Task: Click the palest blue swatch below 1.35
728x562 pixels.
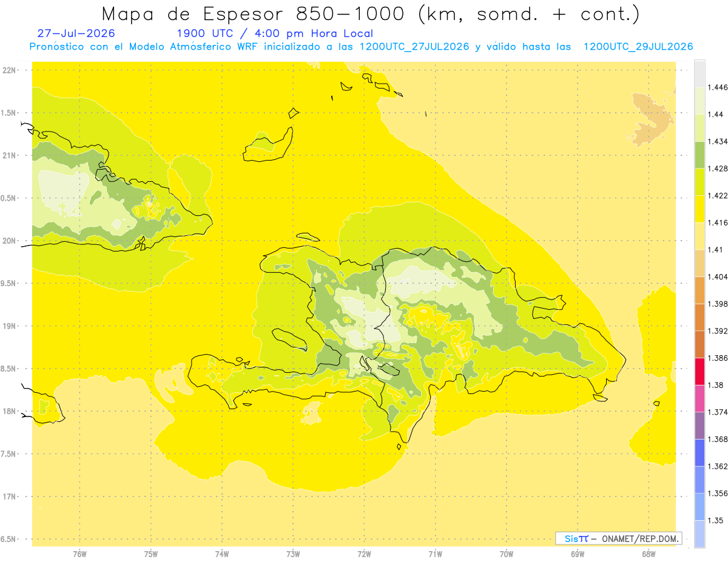Action: coord(699,534)
